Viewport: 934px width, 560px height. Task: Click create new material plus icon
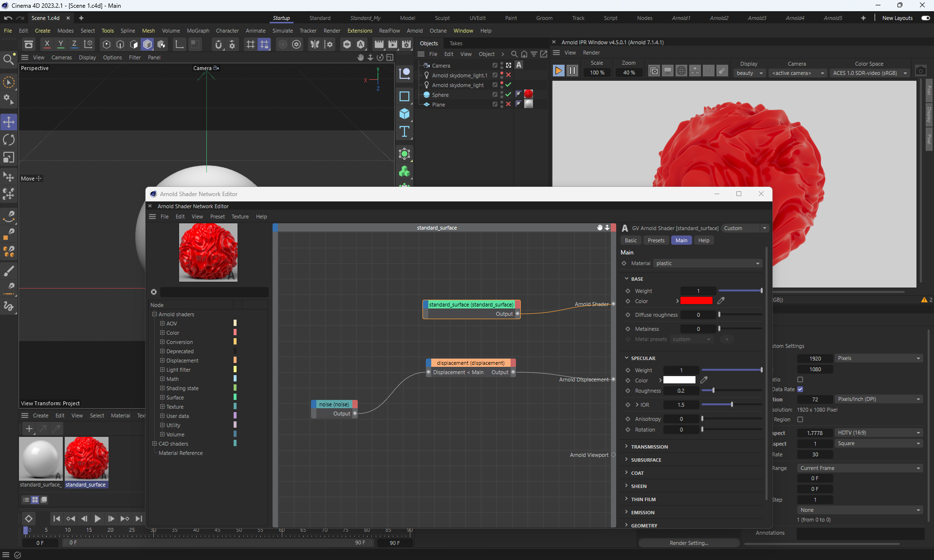pyautogui.click(x=29, y=429)
